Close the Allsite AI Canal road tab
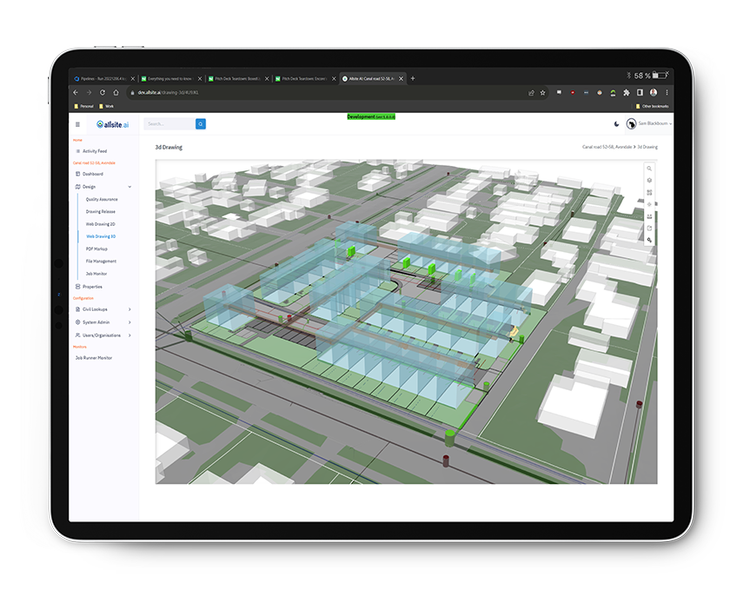The height and width of the screenshot is (590, 750). (x=401, y=78)
